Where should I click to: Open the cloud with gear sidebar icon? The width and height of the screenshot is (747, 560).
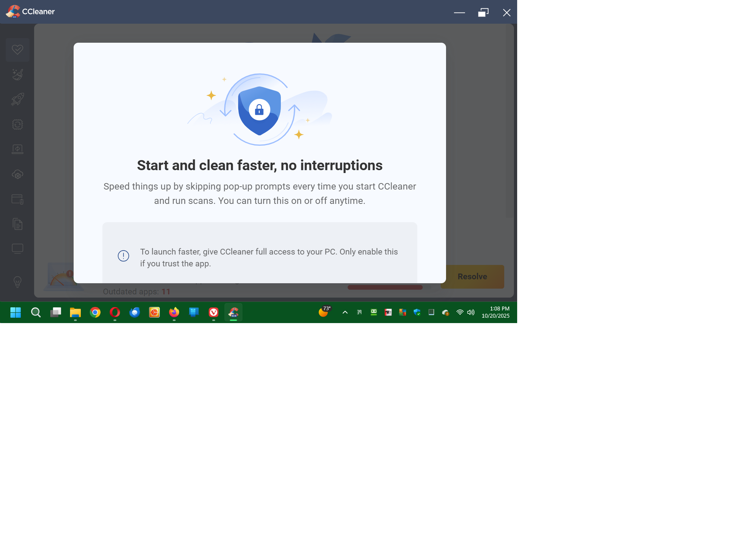[x=17, y=174]
